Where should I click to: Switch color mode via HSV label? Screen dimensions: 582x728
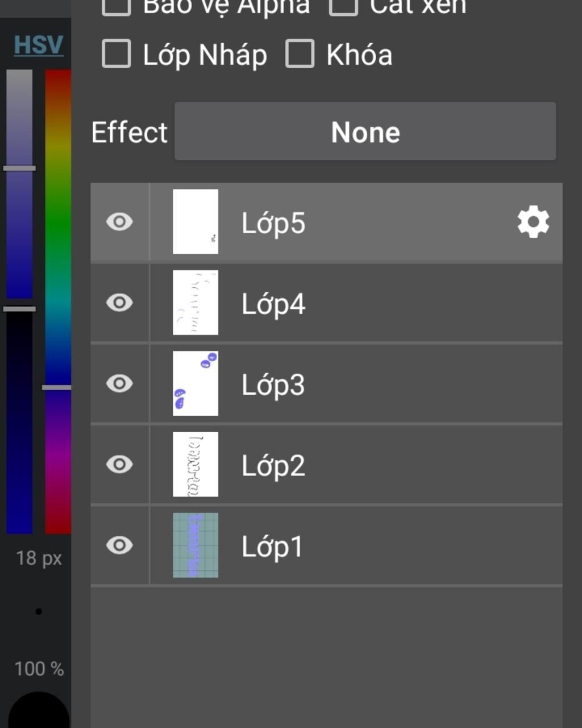[x=38, y=45]
